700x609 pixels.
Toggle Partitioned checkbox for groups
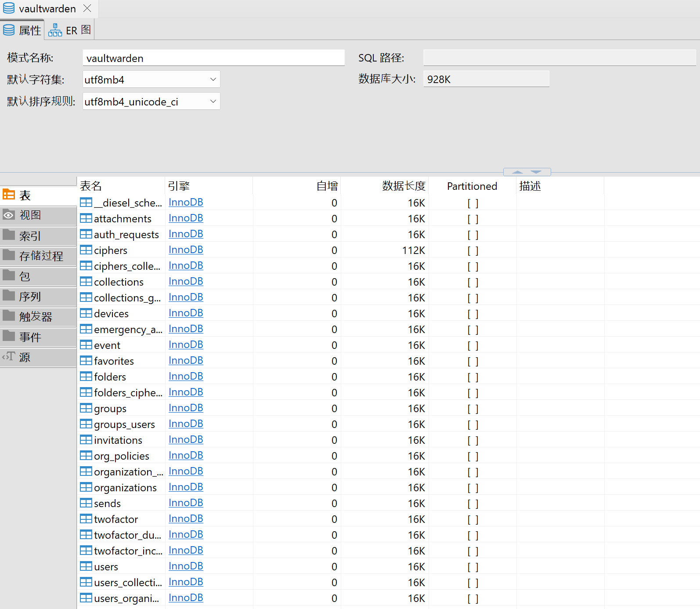473,409
